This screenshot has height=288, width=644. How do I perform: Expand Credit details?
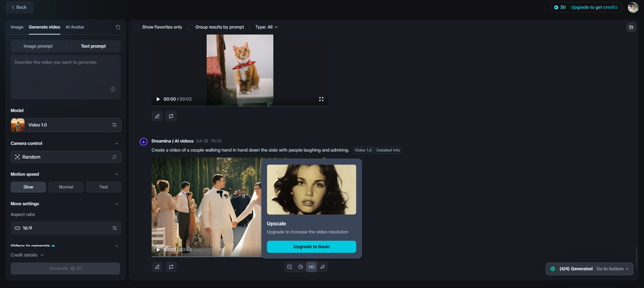click(27, 255)
